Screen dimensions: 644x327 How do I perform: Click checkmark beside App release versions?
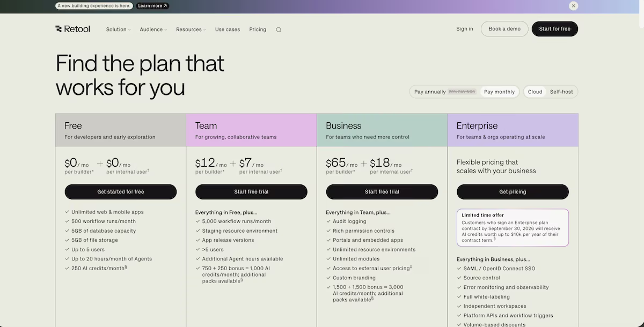197,240
